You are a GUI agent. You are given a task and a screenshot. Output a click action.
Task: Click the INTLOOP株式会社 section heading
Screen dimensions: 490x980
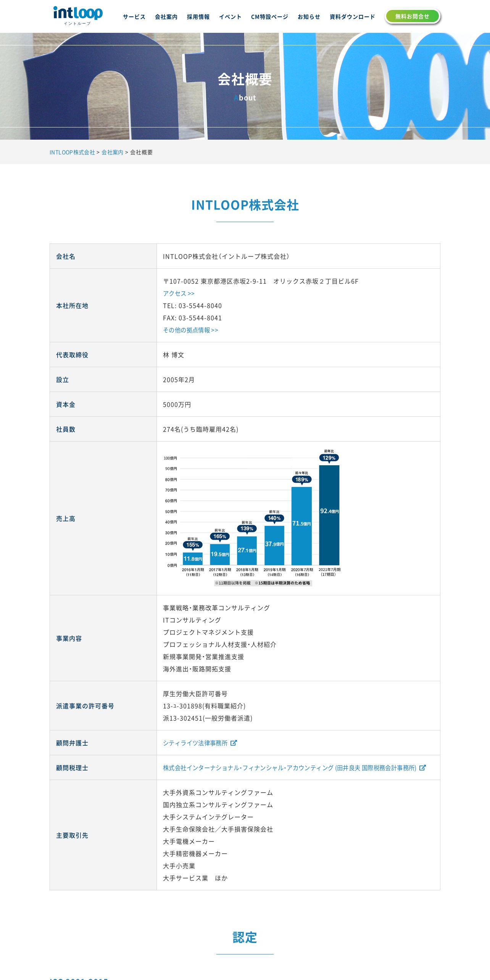coord(245,205)
